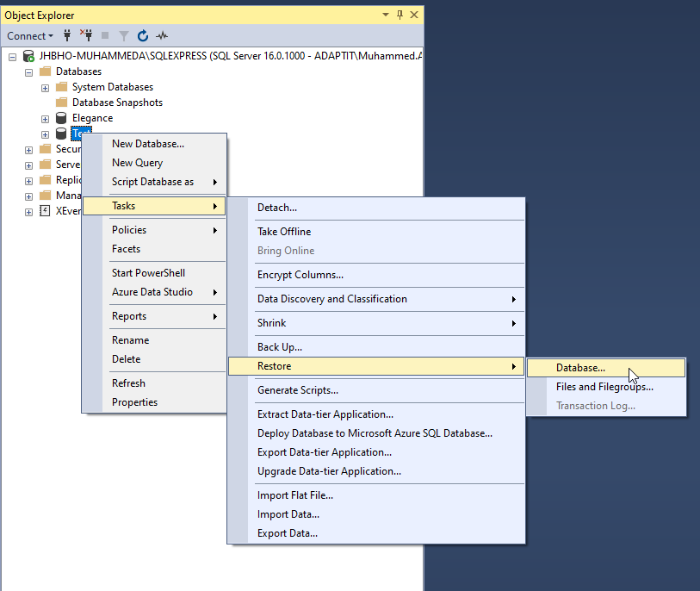Select Files and Filegroups... option

coord(606,387)
